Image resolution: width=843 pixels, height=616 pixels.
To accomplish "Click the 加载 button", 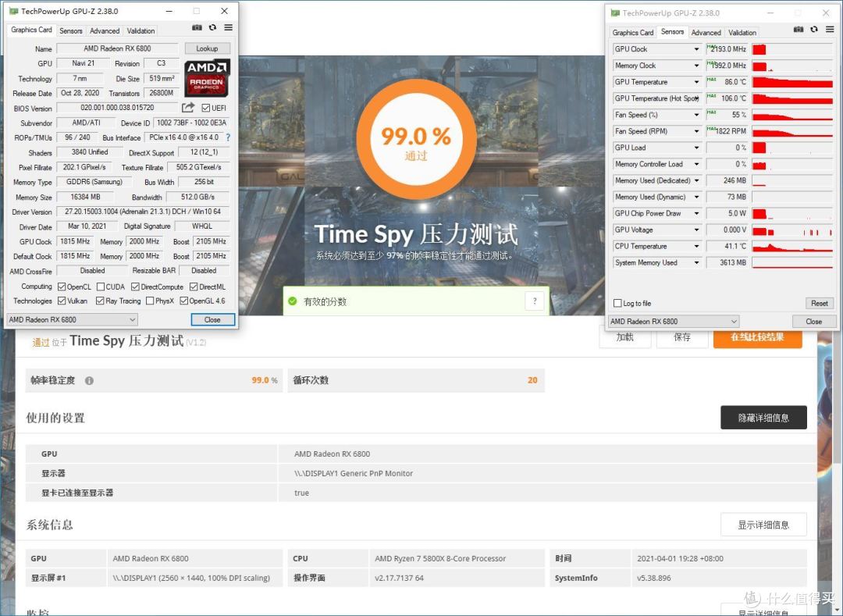I will (x=624, y=337).
